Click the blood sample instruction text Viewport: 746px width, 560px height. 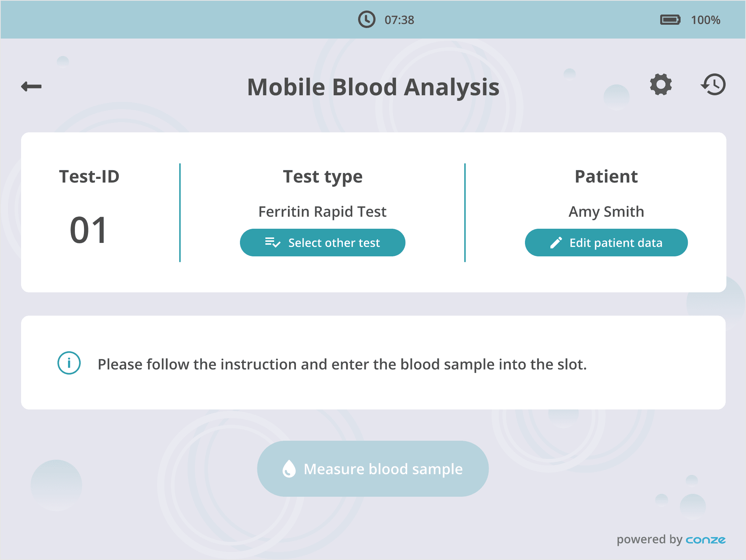[x=342, y=364]
